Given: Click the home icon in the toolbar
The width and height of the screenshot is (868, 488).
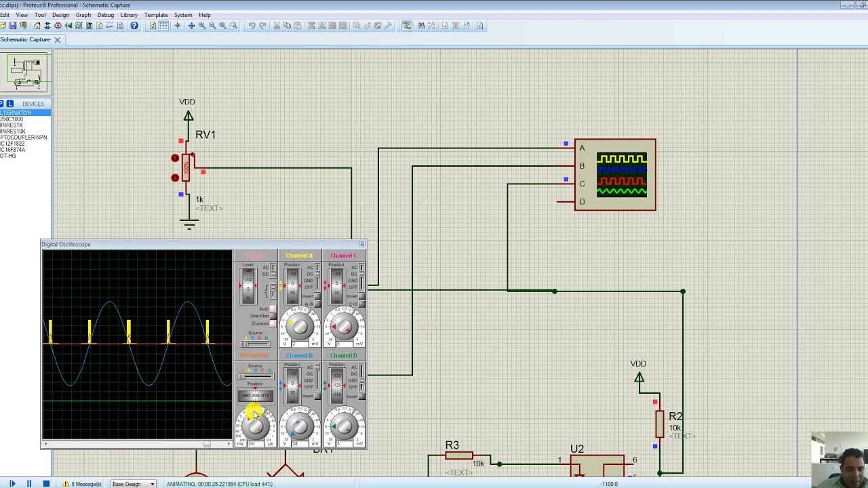Looking at the screenshot, I should point(37,26).
